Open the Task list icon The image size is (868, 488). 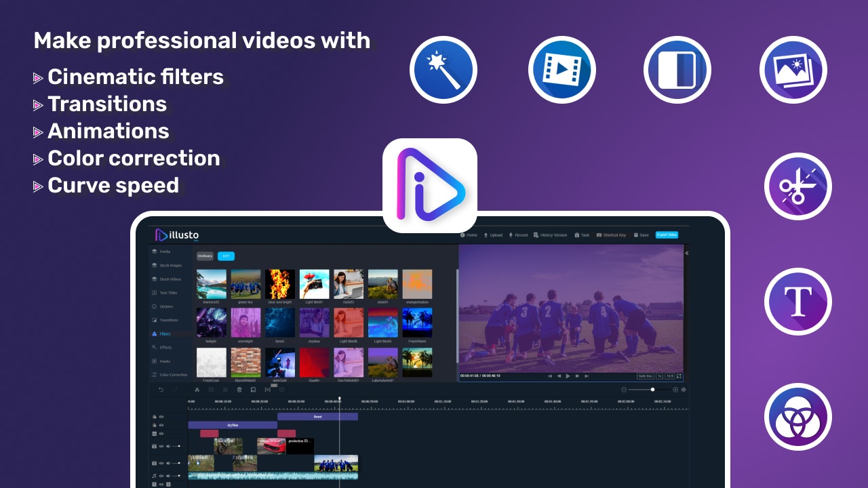point(577,235)
